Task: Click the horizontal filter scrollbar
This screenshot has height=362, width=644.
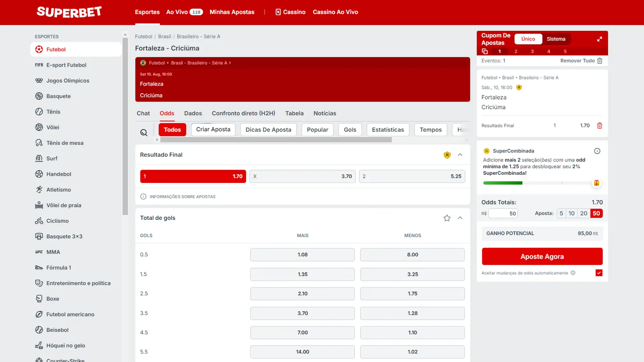Action: 276,140
